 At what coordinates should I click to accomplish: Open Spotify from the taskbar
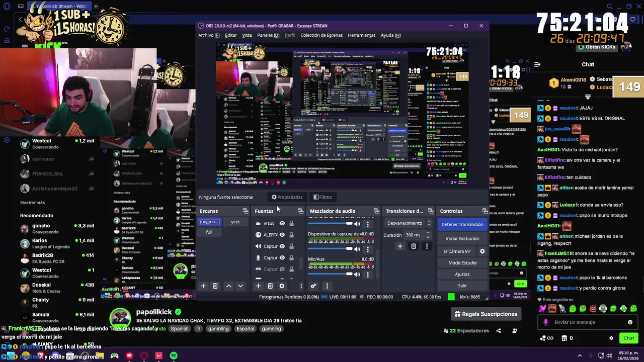[x=174, y=356]
